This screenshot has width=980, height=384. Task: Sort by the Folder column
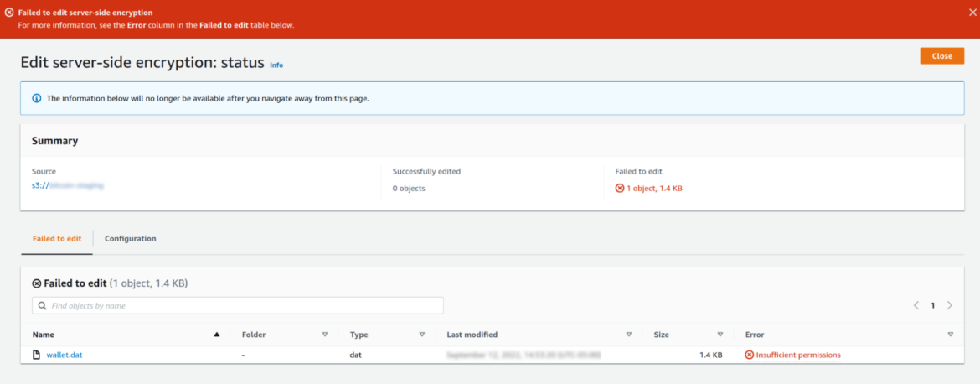tap(325, 335)
